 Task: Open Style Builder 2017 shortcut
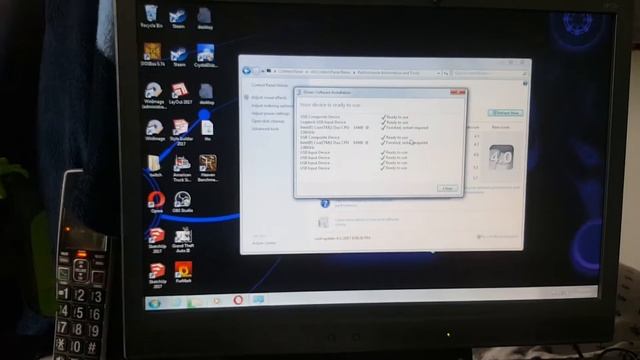point(180,132)
